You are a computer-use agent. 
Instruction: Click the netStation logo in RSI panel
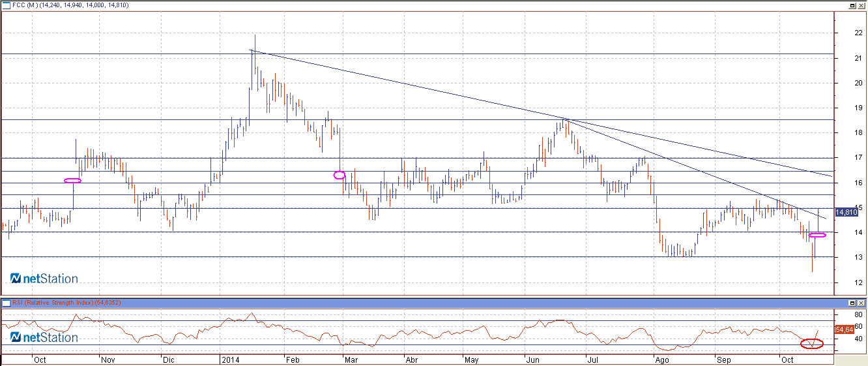coord(44,337)
